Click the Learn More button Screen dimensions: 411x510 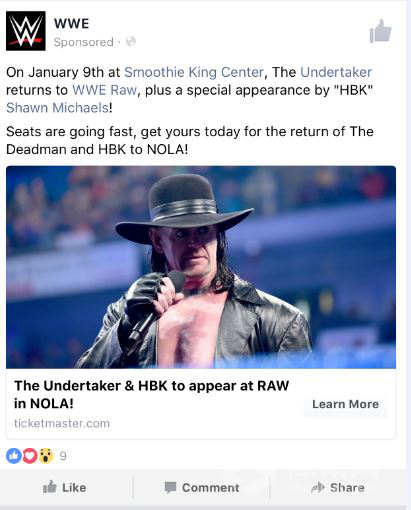coord(346,404)
